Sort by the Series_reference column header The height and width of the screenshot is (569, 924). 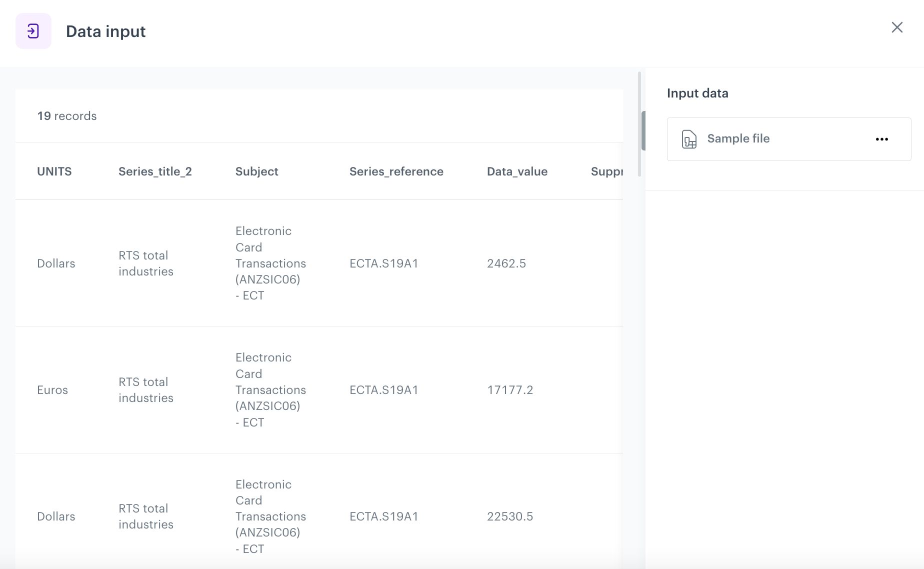click(x=396, y=171)
